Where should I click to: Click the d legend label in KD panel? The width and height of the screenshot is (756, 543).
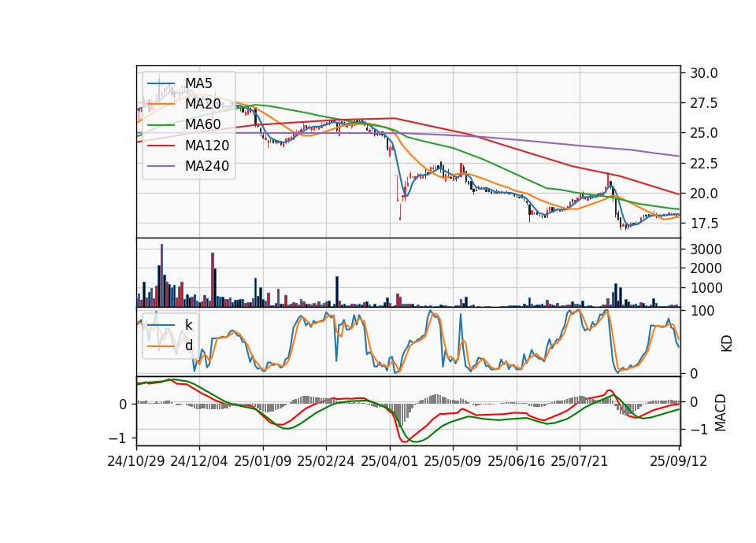[x=189, y=345]
